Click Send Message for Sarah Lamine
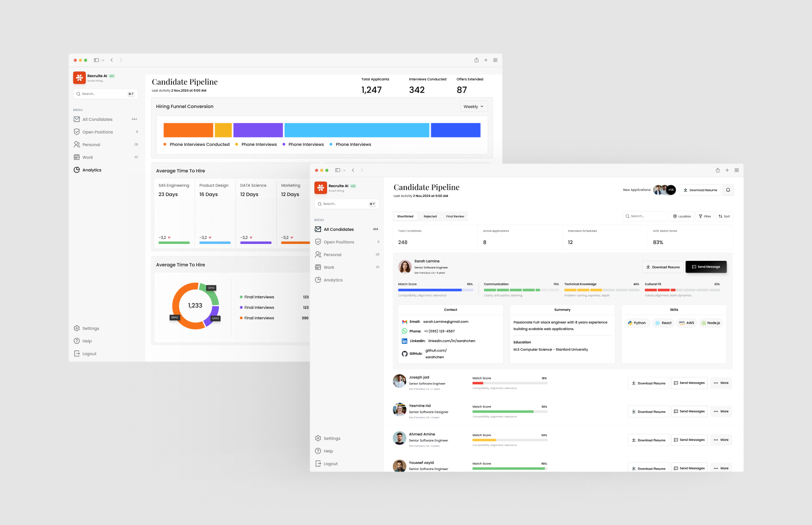Image resolution: width=812 pixels, height=525 pixels. point(706,266)
